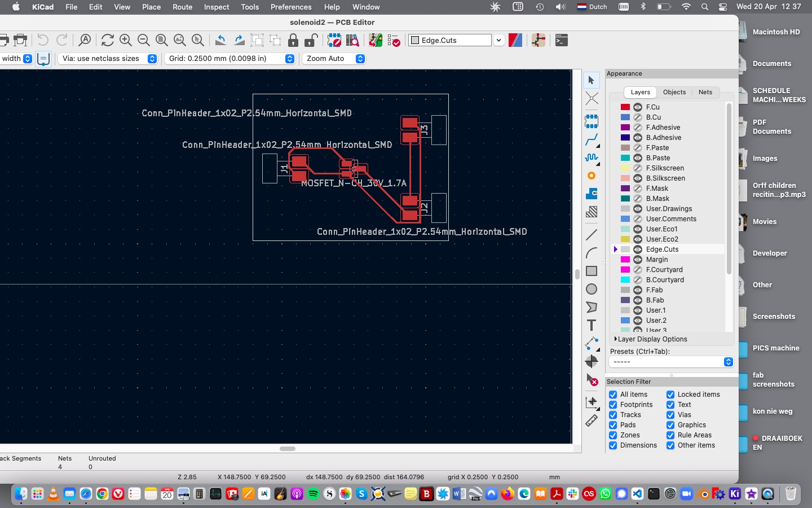812x508 pixels.
Task: Select the Draw Line tool
Action: pyautogui.click(x=592, y=235)
